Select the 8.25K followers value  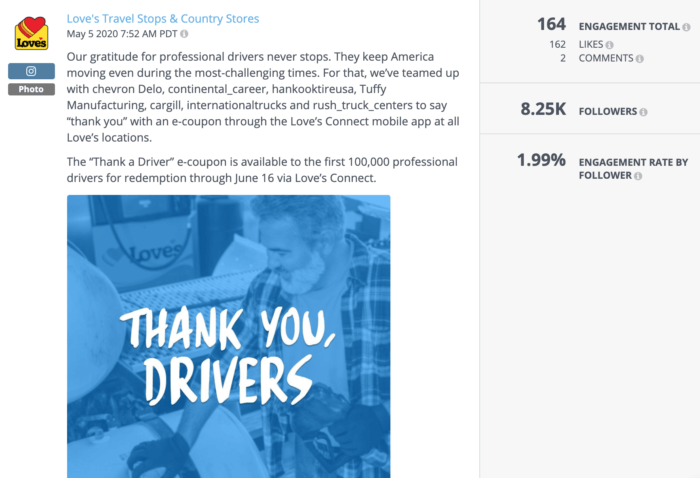[542, 111]
